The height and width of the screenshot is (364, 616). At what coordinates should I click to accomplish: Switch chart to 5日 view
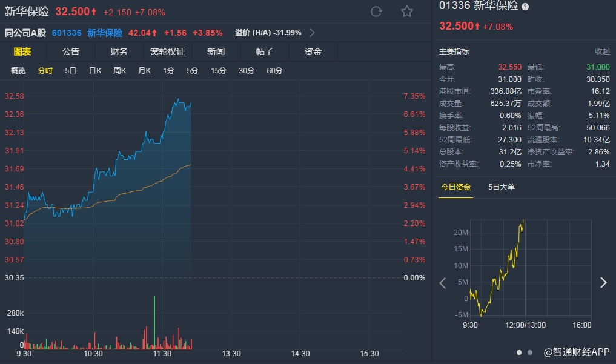[71, 71]
